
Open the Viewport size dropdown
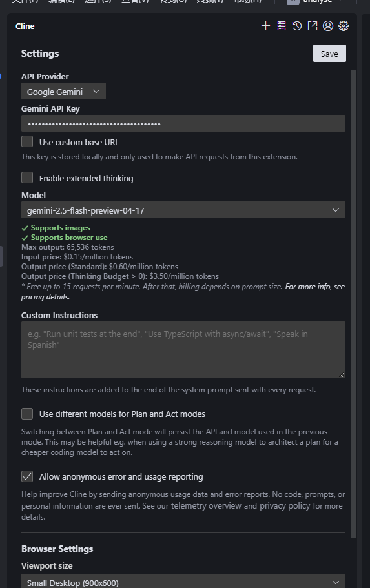point(183,582)
